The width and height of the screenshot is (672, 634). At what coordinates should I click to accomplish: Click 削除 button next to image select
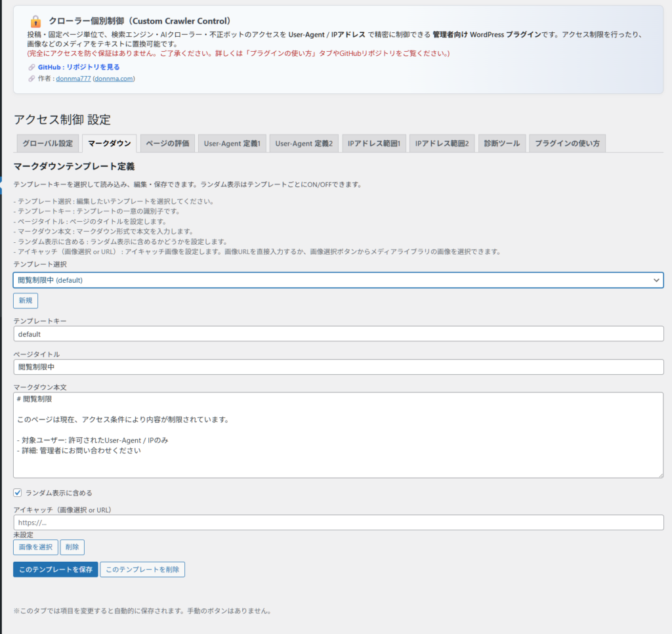click(x=72, y=547)
